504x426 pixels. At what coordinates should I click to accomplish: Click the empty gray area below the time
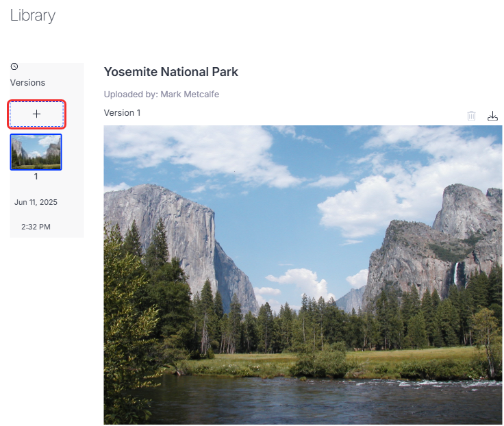pos(47,235)
